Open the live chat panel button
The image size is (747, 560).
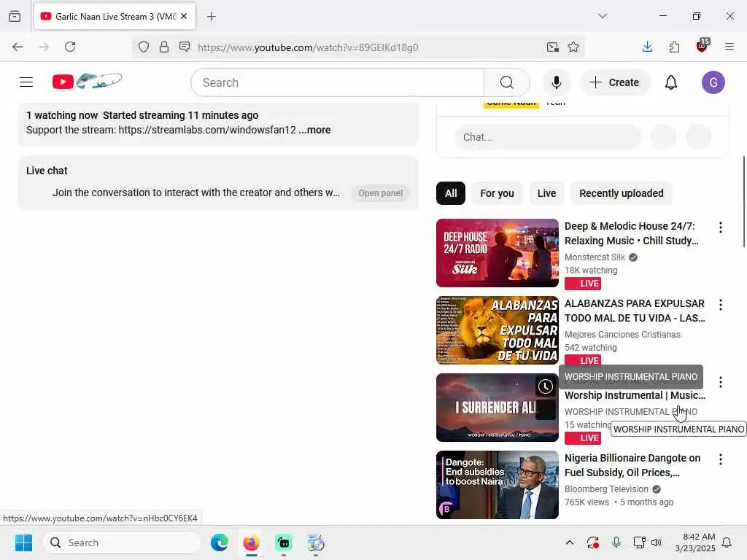(380, 192)
